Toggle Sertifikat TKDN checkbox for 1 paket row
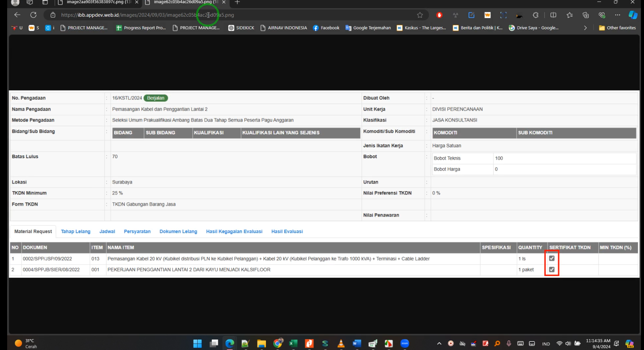Screen dimensions: 644x350 (552, 270)
